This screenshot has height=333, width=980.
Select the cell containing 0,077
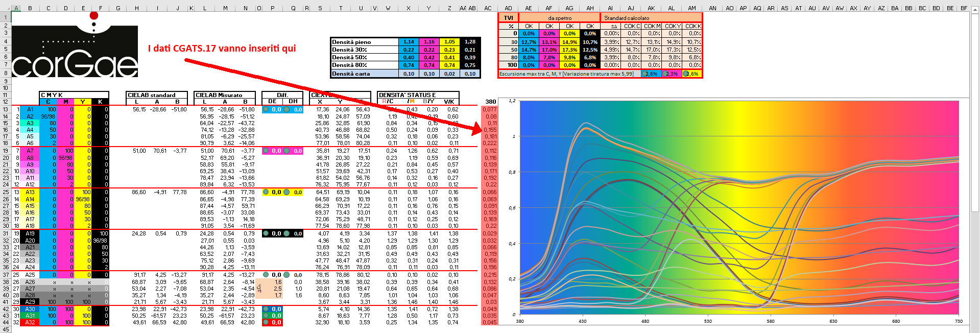[489, 109]
